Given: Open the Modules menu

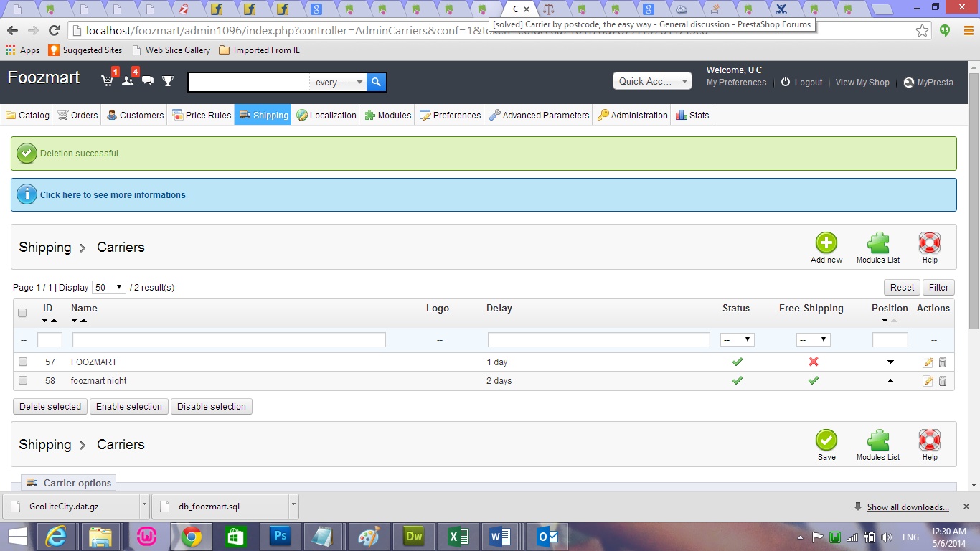Looking at the screenshot, I should tap(388, 115).
